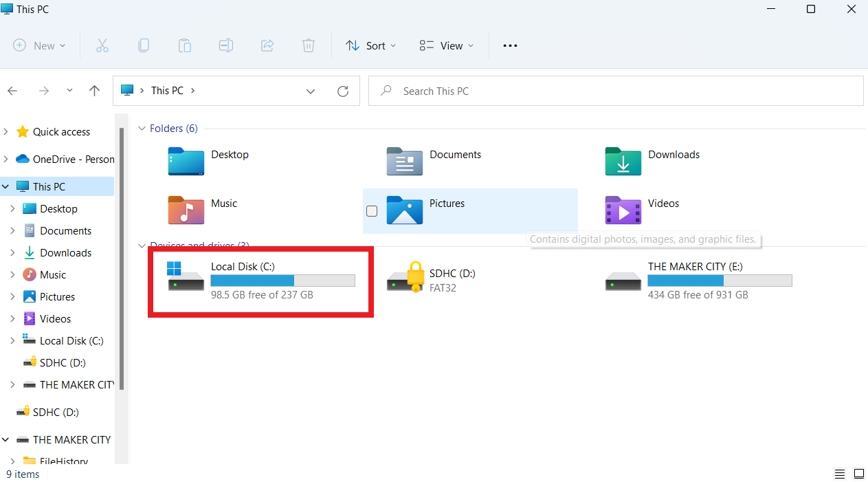The height and width of the screenshot is (482, 868).
Task: Open address bar history dropdown
Action: coord(311,91)
